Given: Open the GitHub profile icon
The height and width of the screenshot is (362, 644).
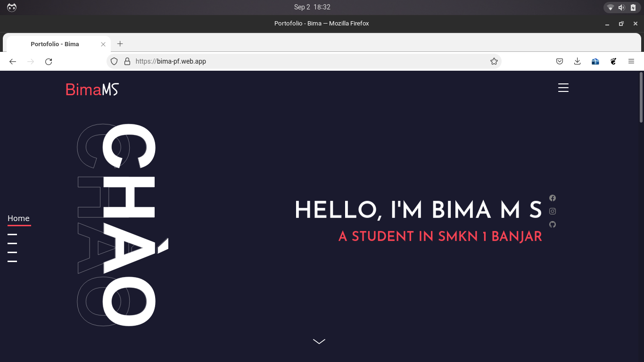Looking at the screenshot, I should coord(553,224).
